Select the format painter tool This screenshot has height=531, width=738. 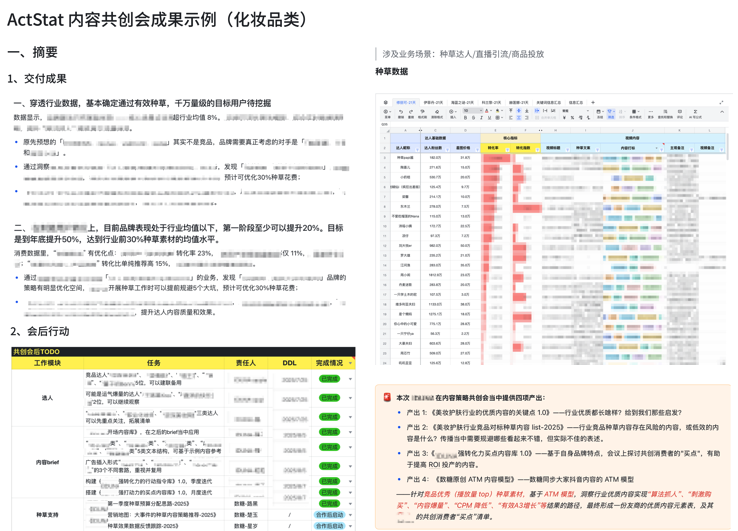click(423, 111)
